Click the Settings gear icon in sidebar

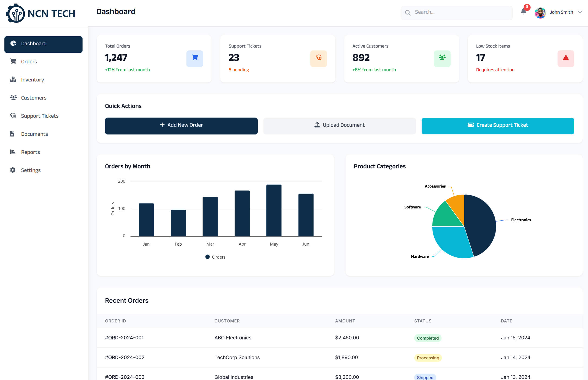pyautogui.click(x=13, y=170)
